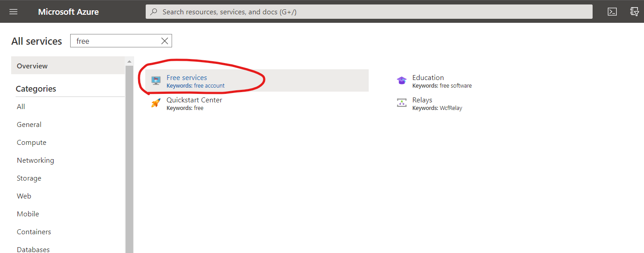Open the Free services link
Viewport: 644px width, 253px height.
(186, 78)
